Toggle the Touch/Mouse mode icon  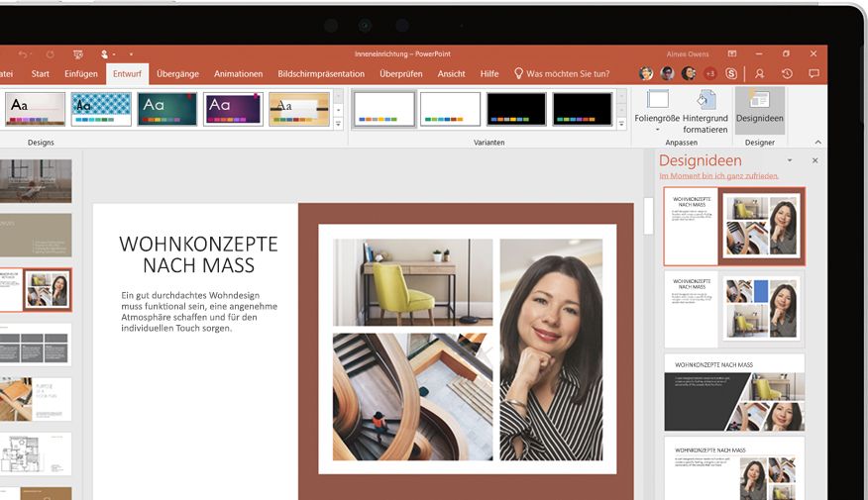click(104, 54)
